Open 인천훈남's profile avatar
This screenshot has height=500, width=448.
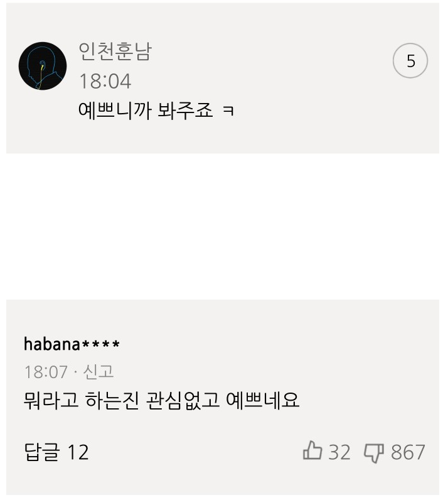pyautogui.click(x=43, y=66)
